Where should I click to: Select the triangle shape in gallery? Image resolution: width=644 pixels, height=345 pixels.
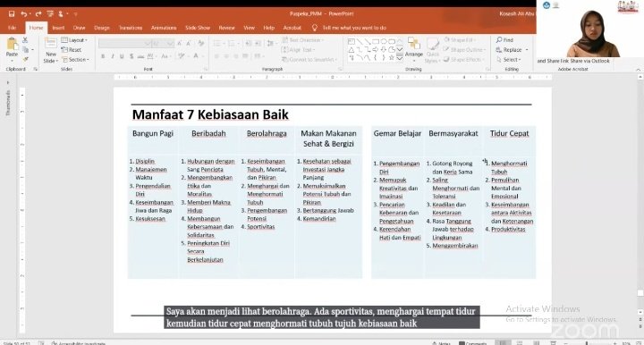(352, 50)
